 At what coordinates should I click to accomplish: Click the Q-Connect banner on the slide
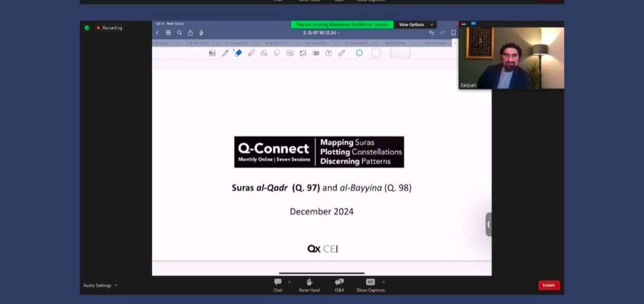pos(319,152)
